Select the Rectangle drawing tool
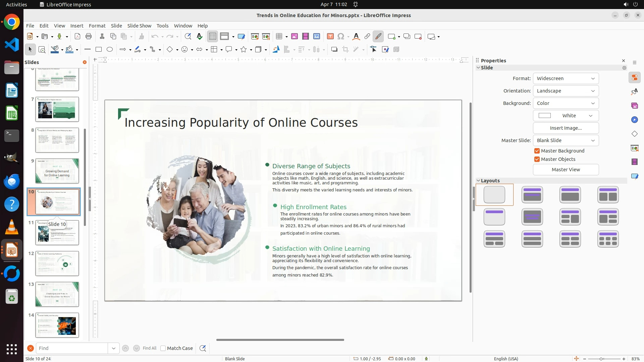The height and width of the screenshot is (362, 644). [x=99, y=50]
